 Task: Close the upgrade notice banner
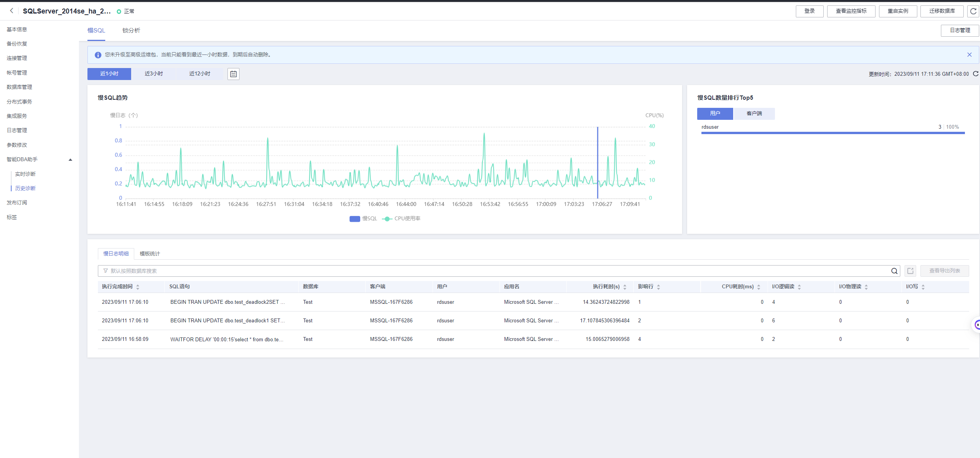(969, 55)
